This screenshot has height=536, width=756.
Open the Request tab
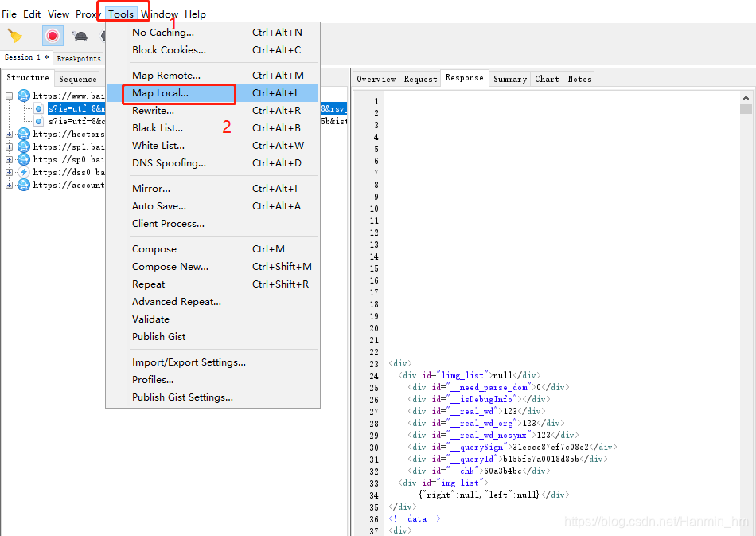coord(420,79)
